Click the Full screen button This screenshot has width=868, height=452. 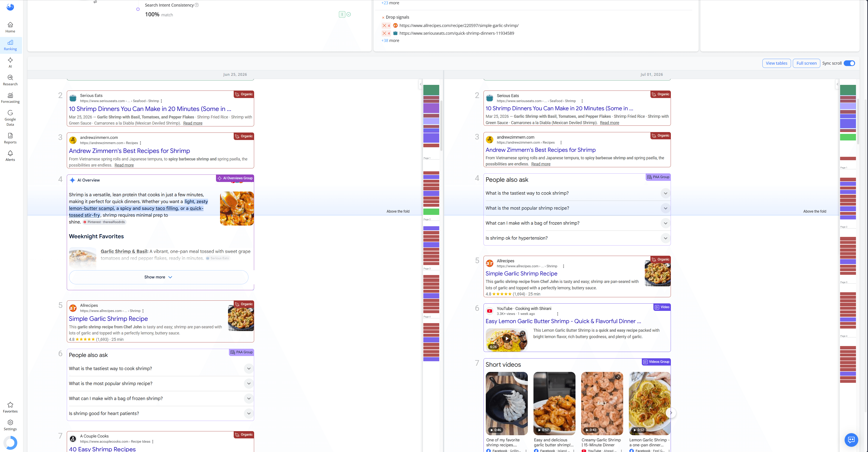(x=806, y=63)
